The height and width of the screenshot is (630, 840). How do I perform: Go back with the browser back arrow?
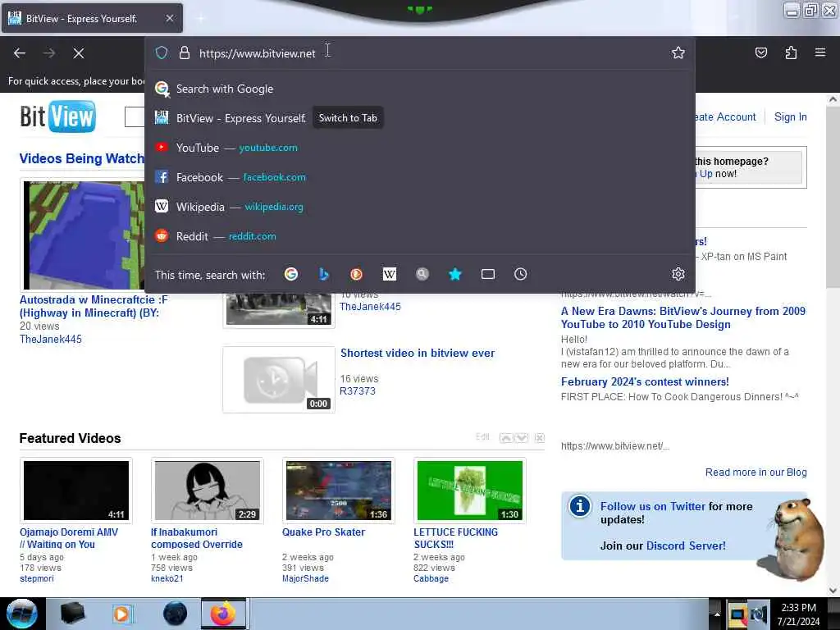pos(20,53)
